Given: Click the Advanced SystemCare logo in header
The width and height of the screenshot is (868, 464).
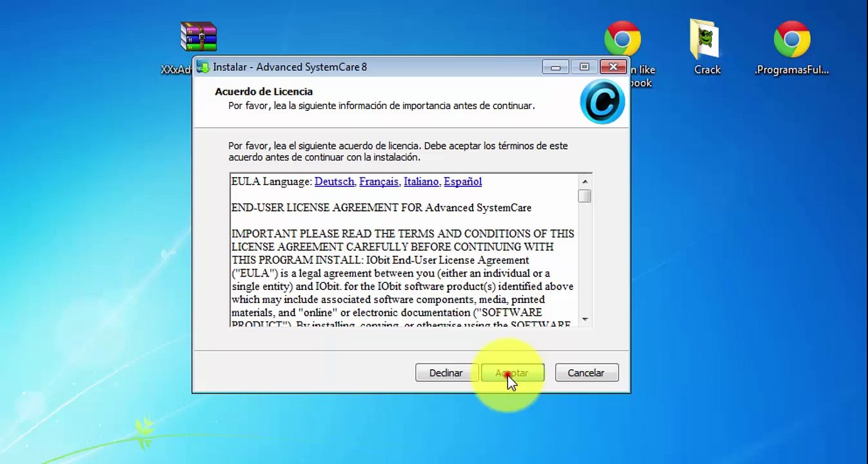Looking at the screenshot, I should click(x=602, y=101).
